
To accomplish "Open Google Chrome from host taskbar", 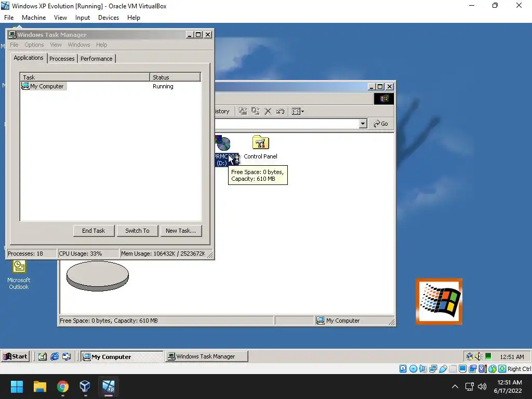I will click(x=62, y=387).
